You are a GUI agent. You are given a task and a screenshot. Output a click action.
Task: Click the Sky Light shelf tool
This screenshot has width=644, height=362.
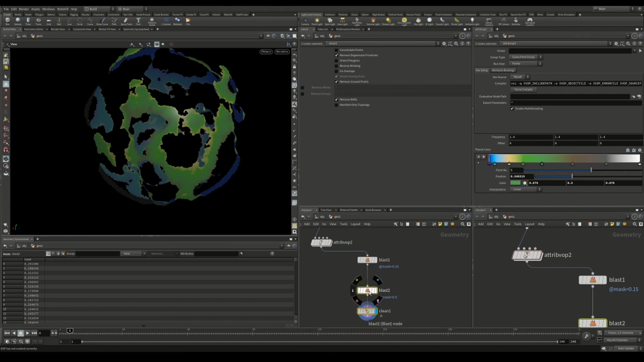pos(418,21)
